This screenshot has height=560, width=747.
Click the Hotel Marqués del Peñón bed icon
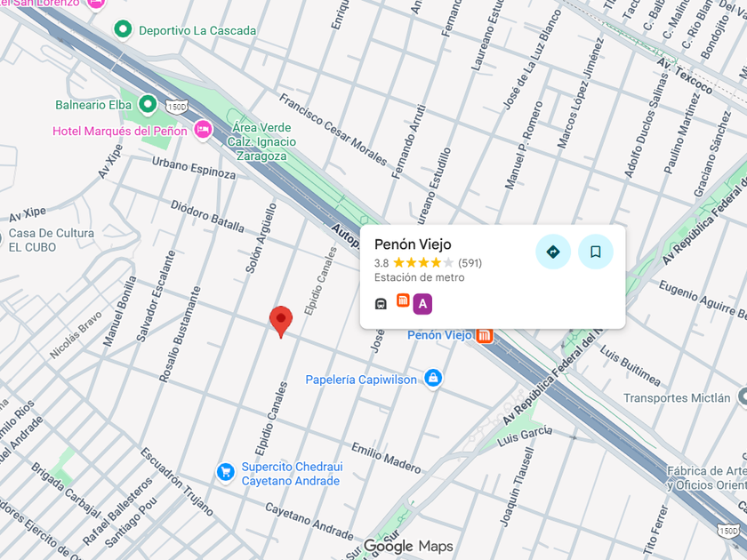point(204,130)
